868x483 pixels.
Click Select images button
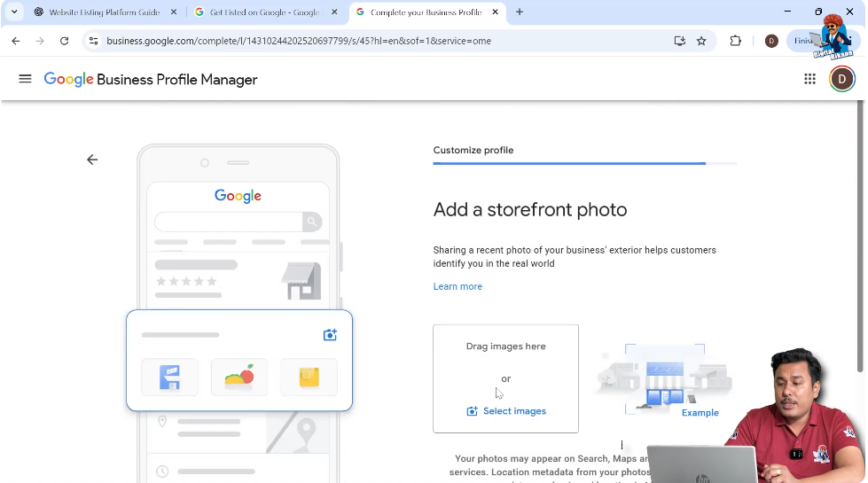(506, 411)
